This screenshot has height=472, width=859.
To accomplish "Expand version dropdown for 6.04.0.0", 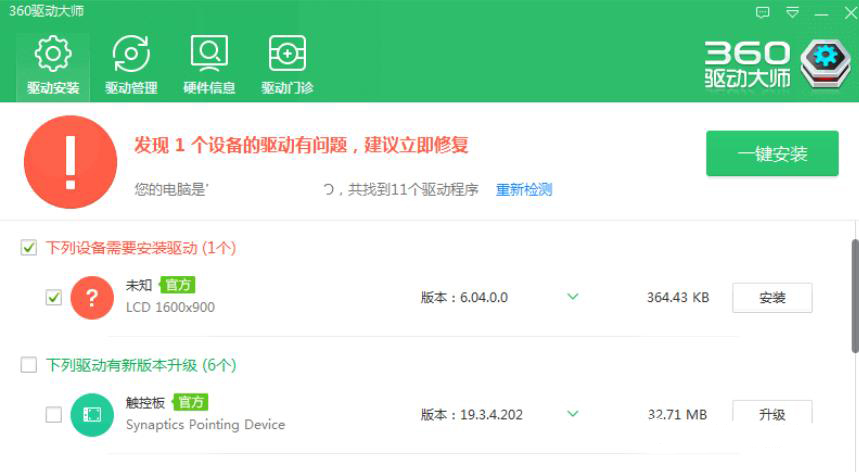I will click(x=572, y=297).
